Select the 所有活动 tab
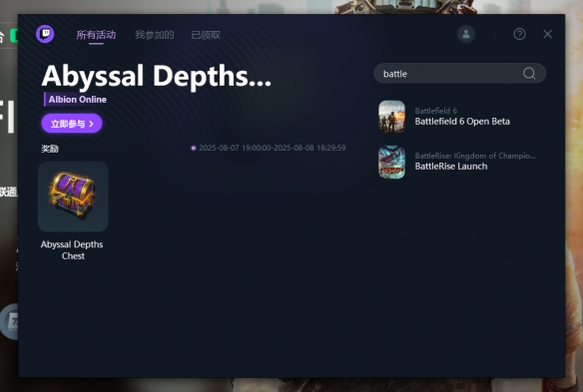583x392 pixels. pyautogui.click(x=96, y=35)
